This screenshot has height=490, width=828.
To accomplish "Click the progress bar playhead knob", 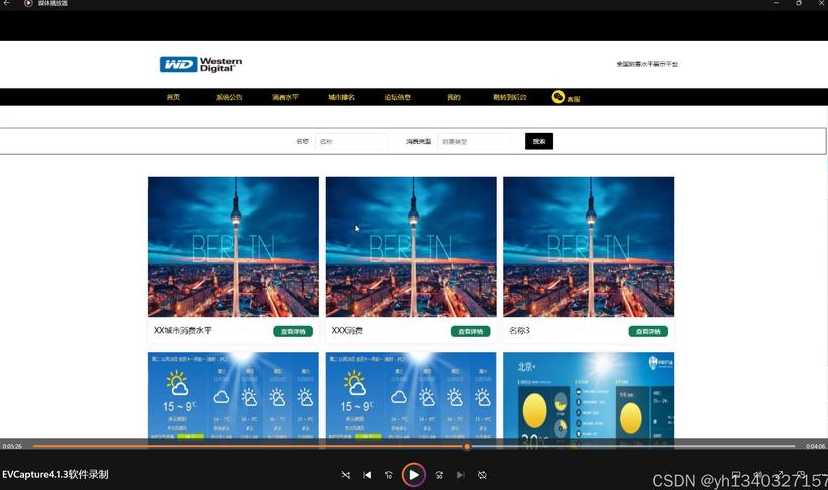I will pyautogui.click(x=467, y=447).
